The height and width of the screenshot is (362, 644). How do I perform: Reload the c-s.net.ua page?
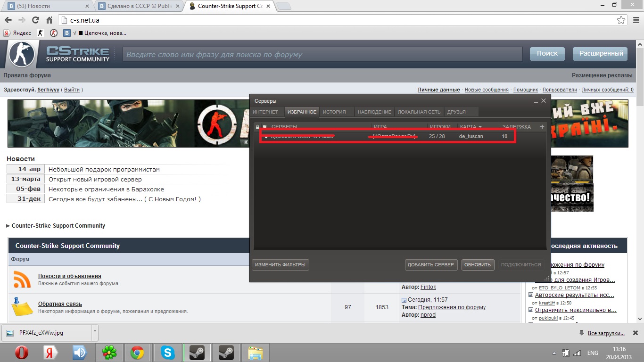[35, 20]
